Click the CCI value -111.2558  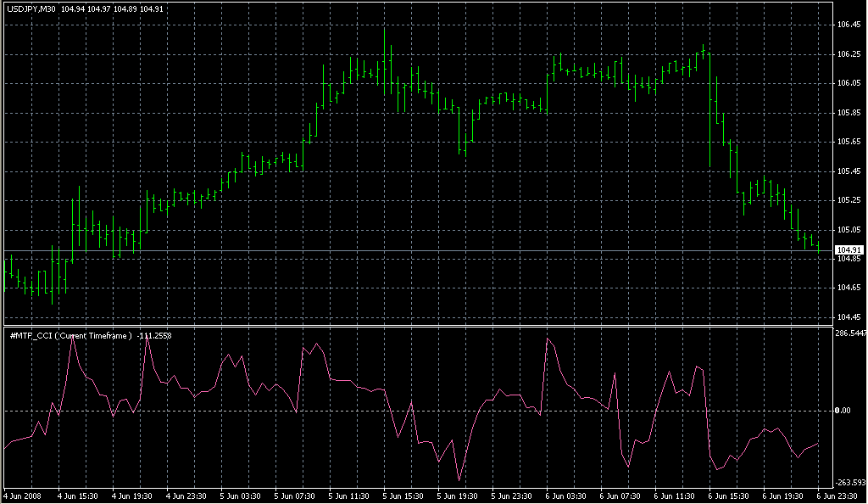click(x=154, y=336)
